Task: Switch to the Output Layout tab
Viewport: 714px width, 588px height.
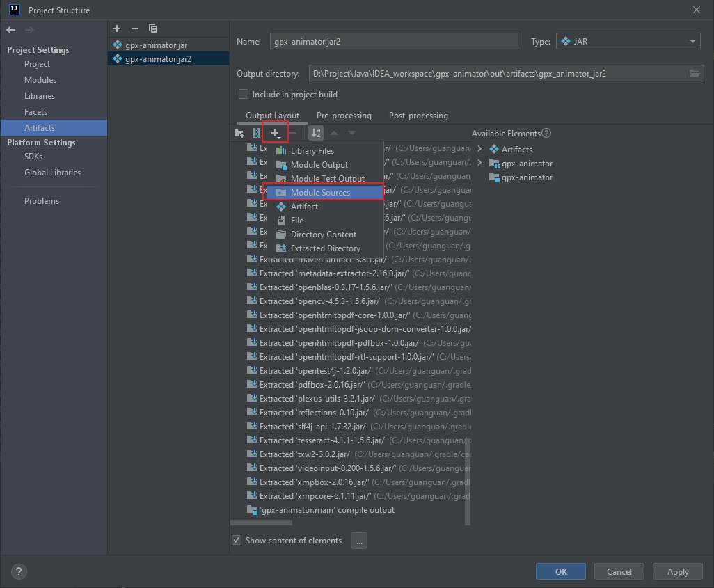Action: [272, 116]
